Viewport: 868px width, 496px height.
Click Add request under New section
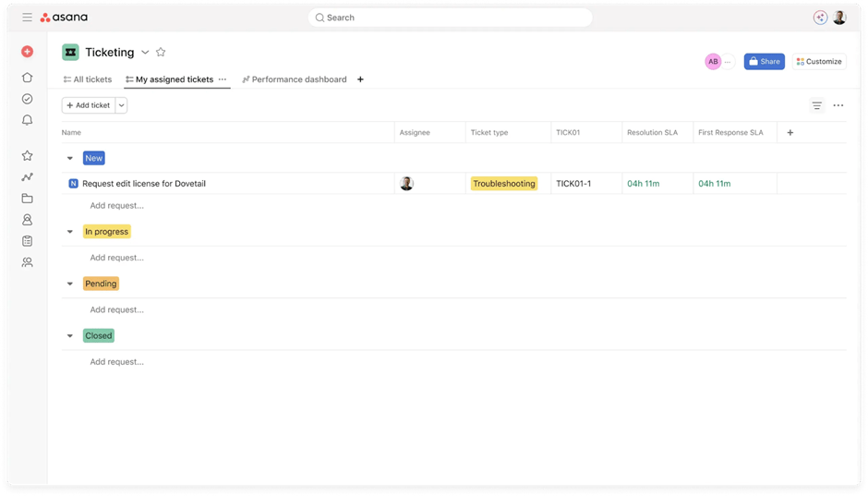point(116,205)
